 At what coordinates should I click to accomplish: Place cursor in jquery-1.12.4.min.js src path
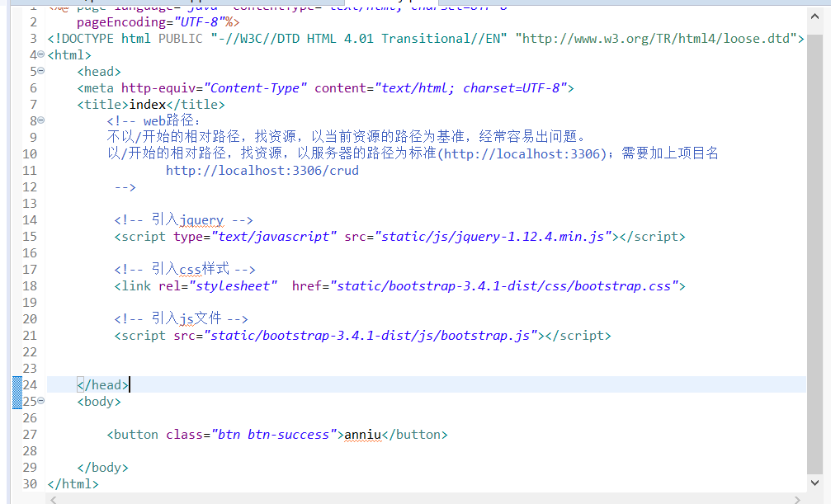493,237
